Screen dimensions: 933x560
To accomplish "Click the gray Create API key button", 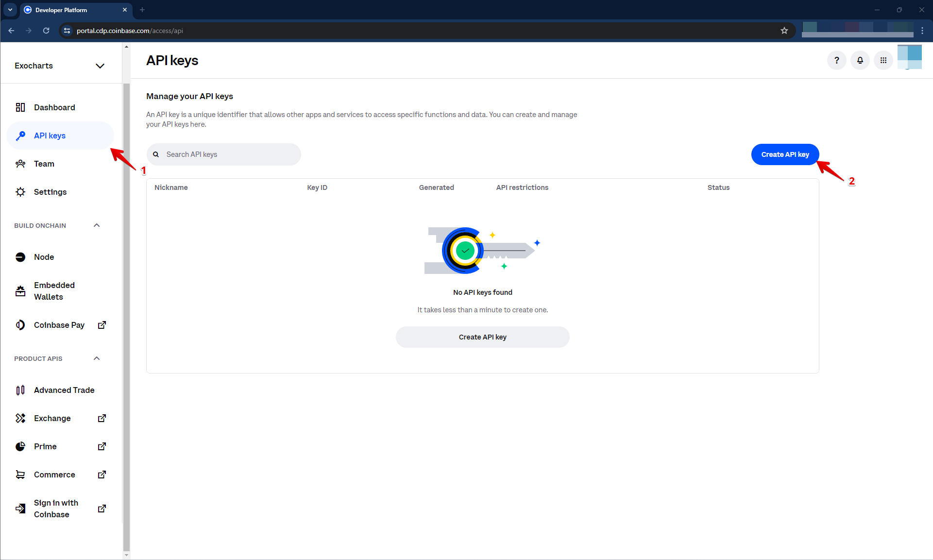I will (x=482, y=337).
